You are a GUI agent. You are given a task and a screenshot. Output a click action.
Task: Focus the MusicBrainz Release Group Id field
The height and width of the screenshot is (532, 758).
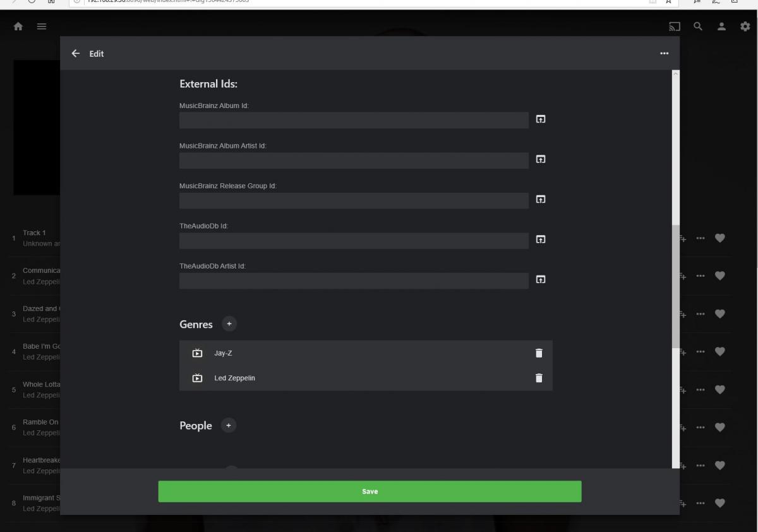pyautogui.click(x=354, y=200)
